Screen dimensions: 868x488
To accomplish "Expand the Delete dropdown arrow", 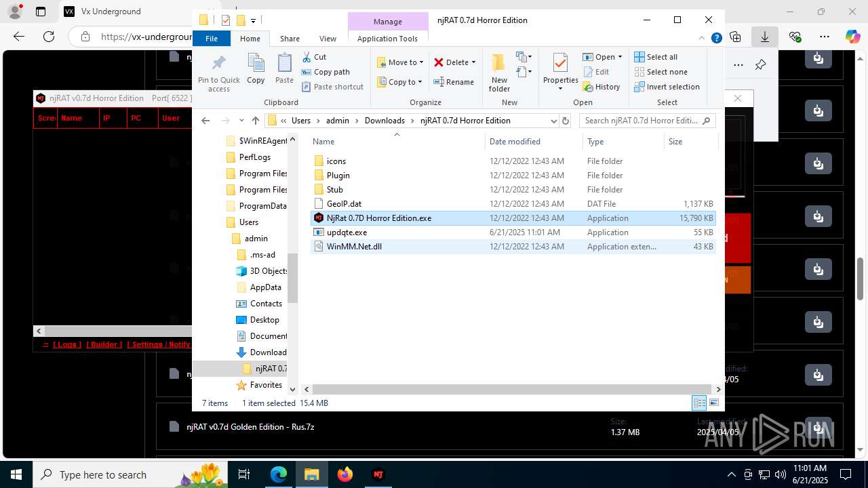I will point(473,62).
